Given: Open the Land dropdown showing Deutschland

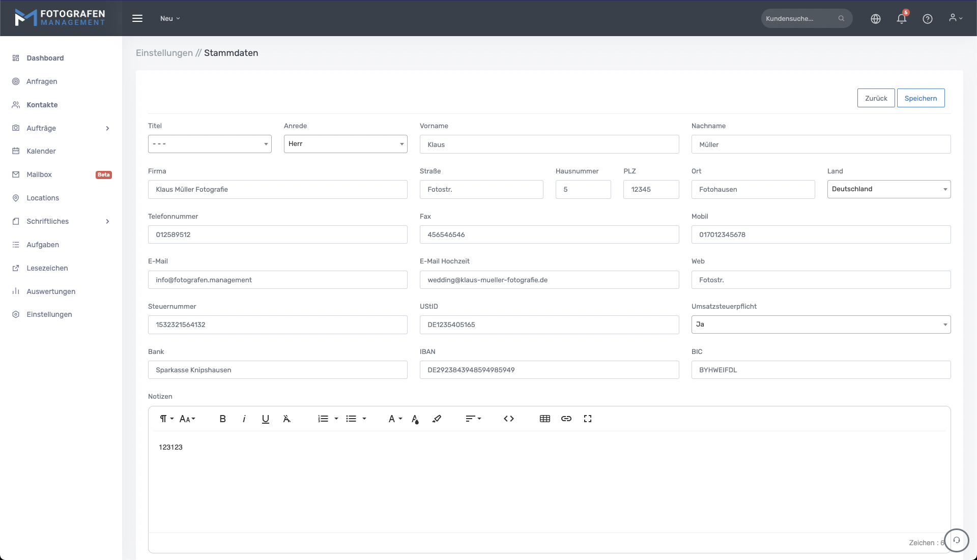Looking at the screenshot, I should tap(888, 189).
